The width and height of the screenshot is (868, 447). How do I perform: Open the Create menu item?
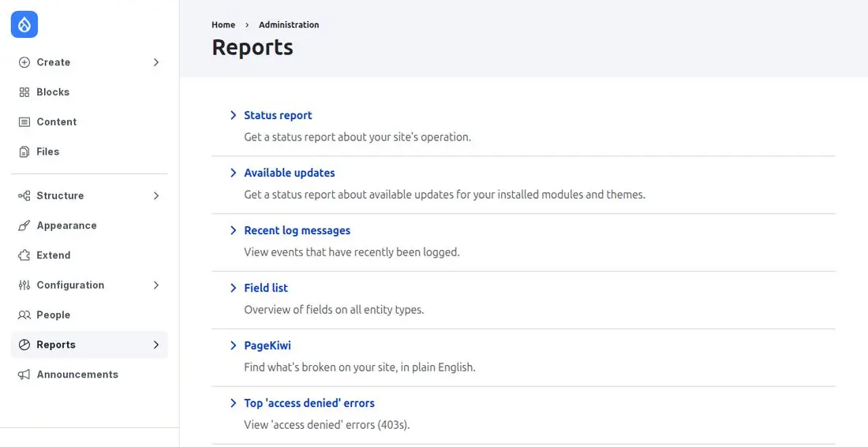click(x=89, y=62)
